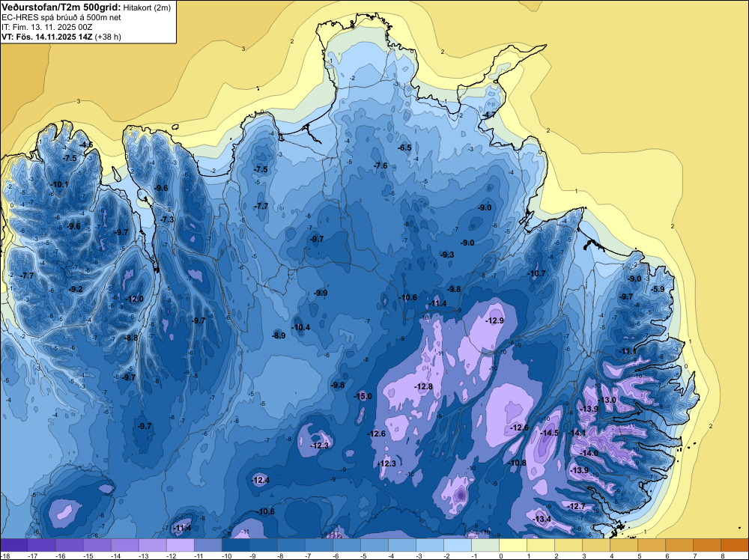Click the color swatch between -18 and -17
This screenshot has width=749, height=560.
[x=13, y=545]
